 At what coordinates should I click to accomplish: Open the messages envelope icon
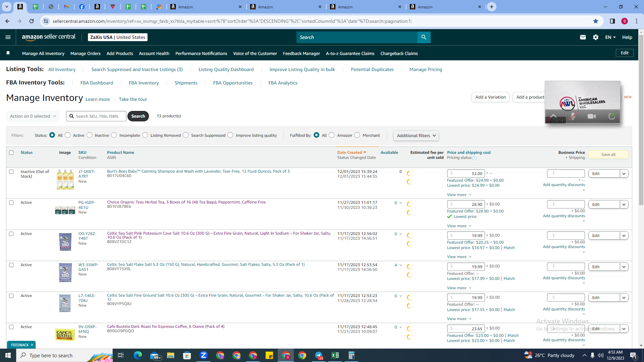click(583, 37)
